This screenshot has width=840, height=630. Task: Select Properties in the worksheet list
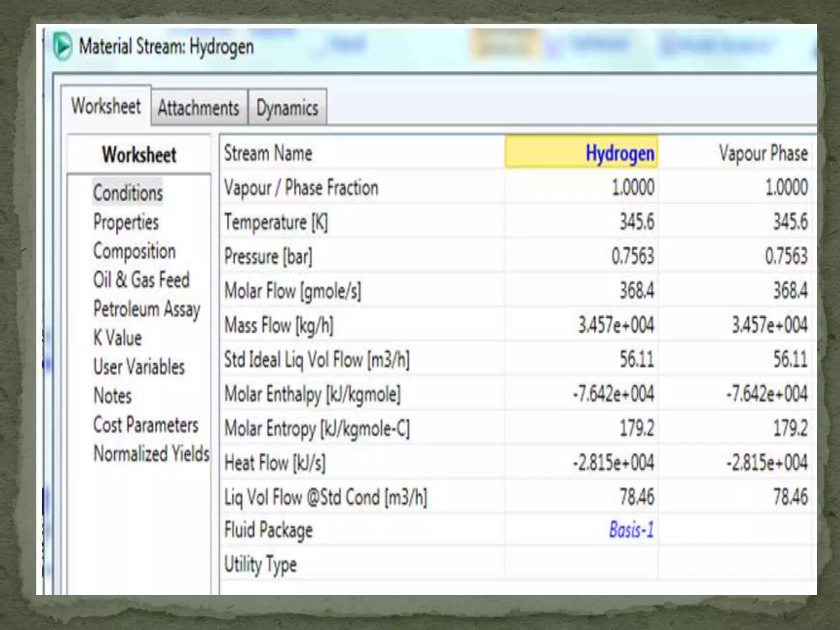click(x=126, y=222)
